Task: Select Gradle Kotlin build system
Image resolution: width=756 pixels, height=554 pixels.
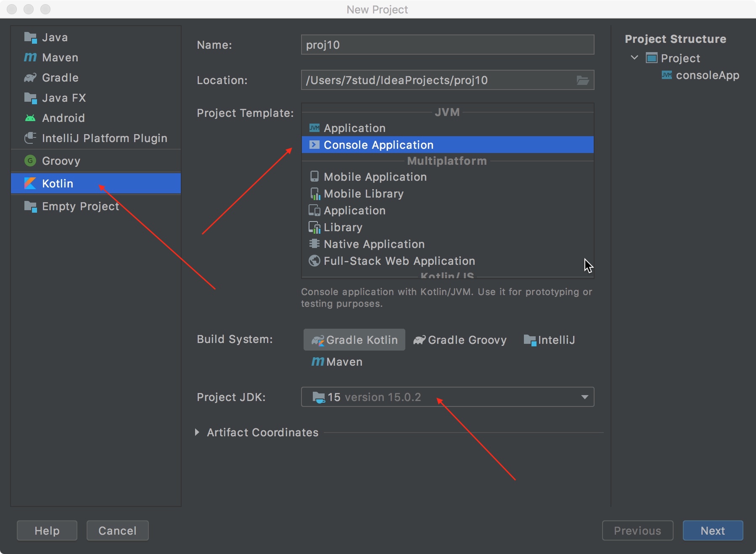Action: tap(354, 340)
